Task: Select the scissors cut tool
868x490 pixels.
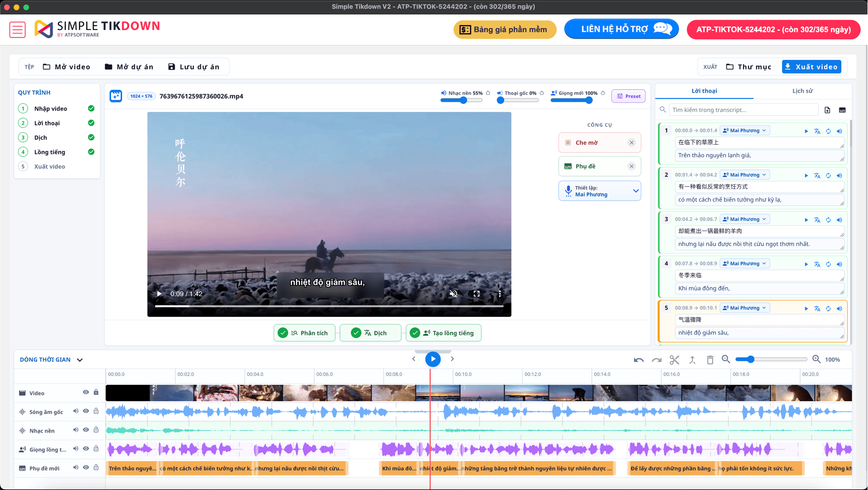Action: 675,360
